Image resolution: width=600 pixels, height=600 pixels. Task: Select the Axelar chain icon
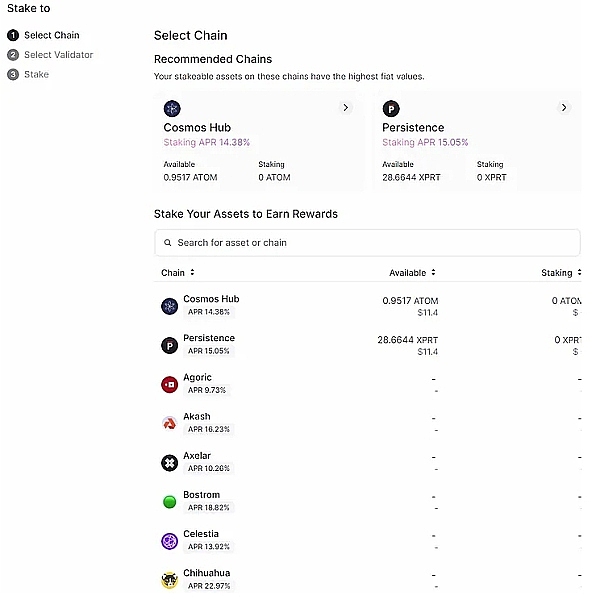169,462
